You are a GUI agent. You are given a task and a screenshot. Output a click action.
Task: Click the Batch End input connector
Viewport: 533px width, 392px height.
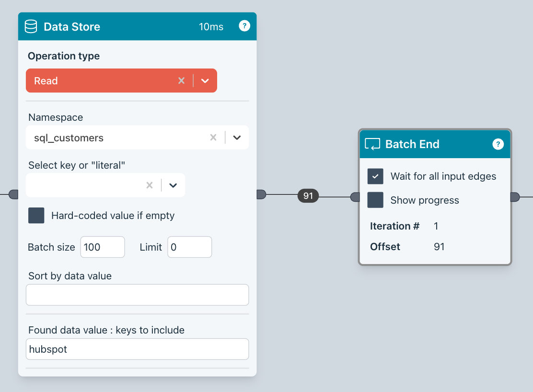pyautogui.click(x=355, y=197)
